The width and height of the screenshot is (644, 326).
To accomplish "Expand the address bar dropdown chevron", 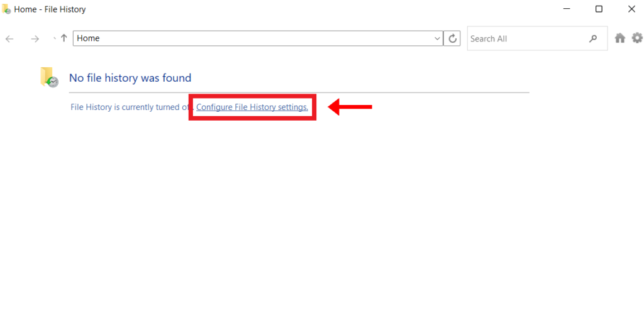I will (438, 38).
